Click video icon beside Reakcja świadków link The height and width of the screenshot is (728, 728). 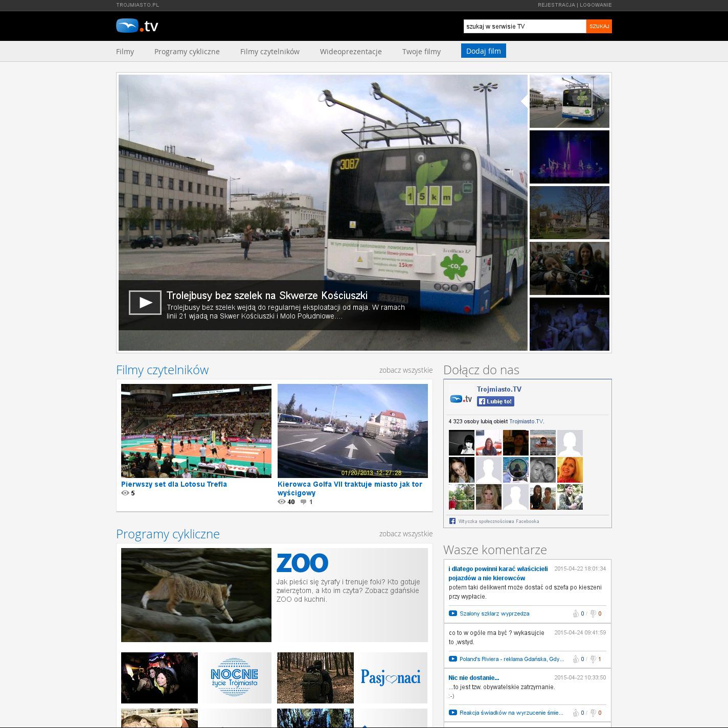coord(452,713)
